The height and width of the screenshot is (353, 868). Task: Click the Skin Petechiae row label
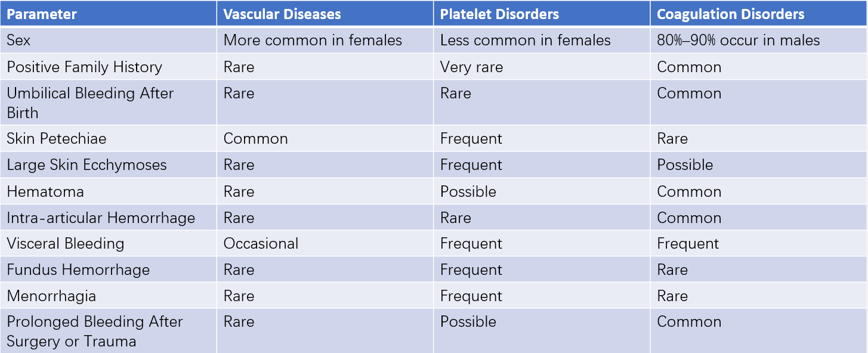pyautogui.click(x=109, y=138)
